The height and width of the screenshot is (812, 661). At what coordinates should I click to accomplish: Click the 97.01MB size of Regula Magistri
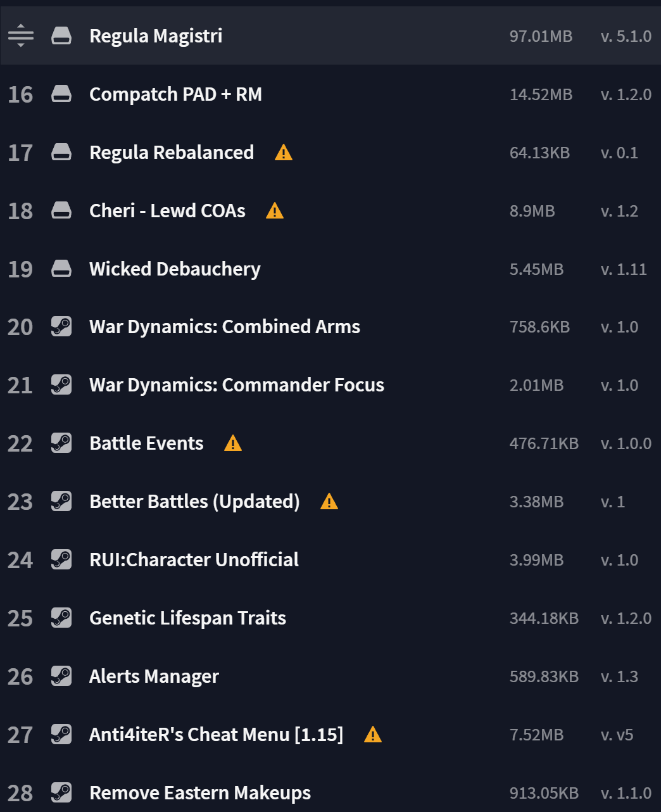tap(541, 36)
